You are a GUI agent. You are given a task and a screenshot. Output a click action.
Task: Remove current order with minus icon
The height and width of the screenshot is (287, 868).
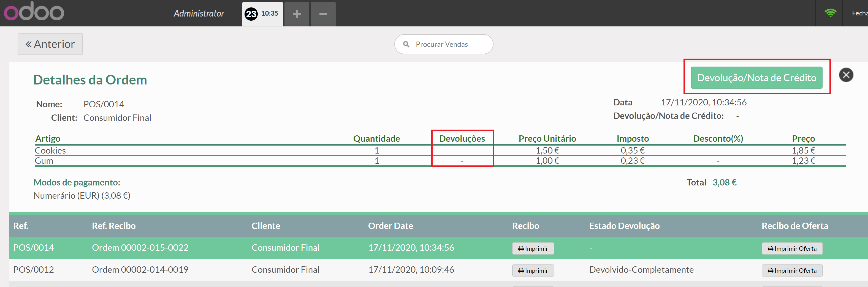(323, 14)
